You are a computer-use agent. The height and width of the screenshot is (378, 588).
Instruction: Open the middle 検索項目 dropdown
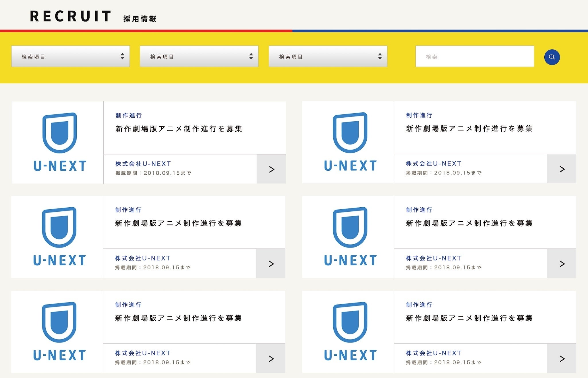click(x=199, y=56)
